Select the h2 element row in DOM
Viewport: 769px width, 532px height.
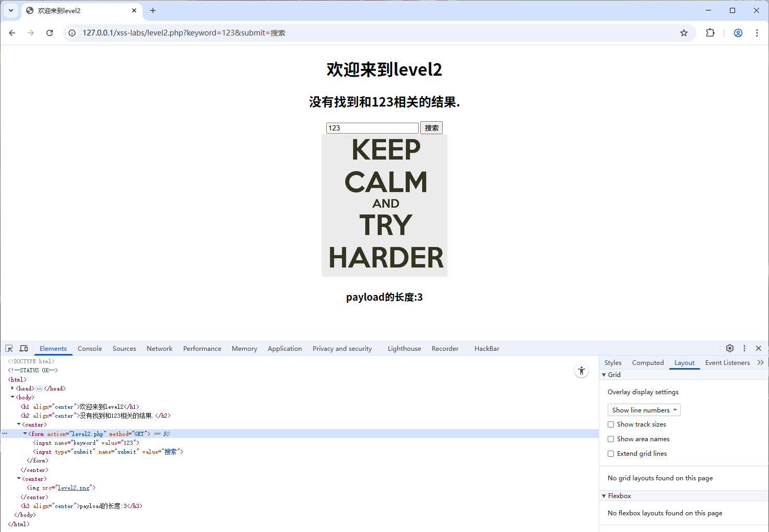(299, 416)
